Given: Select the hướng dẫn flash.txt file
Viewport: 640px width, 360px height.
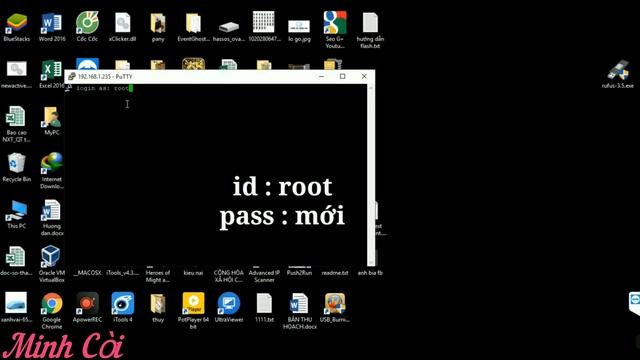Looking at the screenshot, I should coord(370,30).
